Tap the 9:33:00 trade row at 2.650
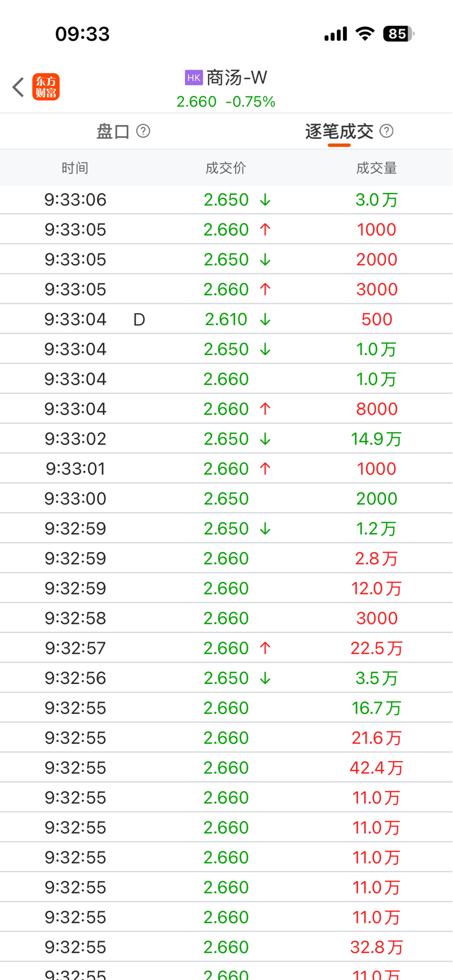 pos(226,499)
